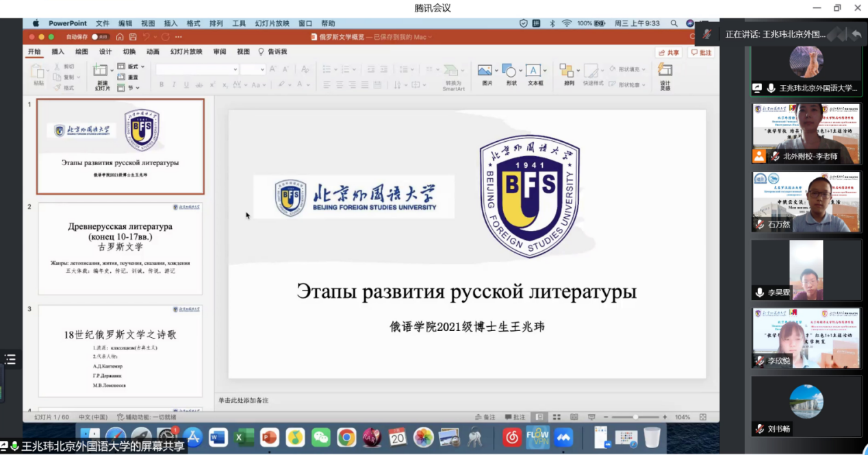Open the Slide Show (幻灯片放映) ribbon tab
Screen dimensions: 868x455
click(186, 52)
